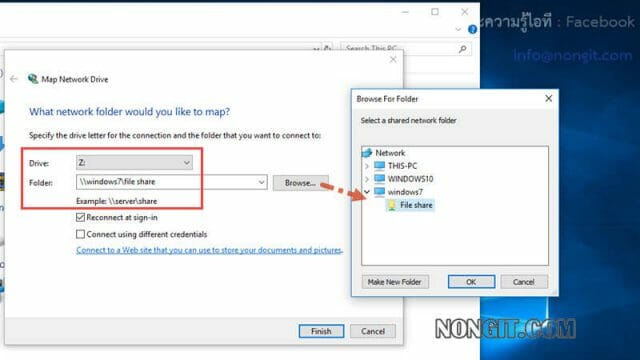Expand the WINDOWS10 tree node
Viewport: 640px width, 360px height.
[367, 179]
